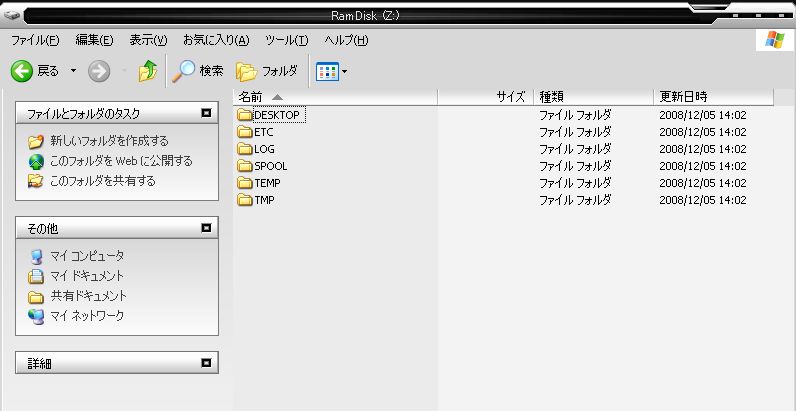Collapse the その他 panel
The height and width of the screenshot is (411, 796).
pos(206,228)
